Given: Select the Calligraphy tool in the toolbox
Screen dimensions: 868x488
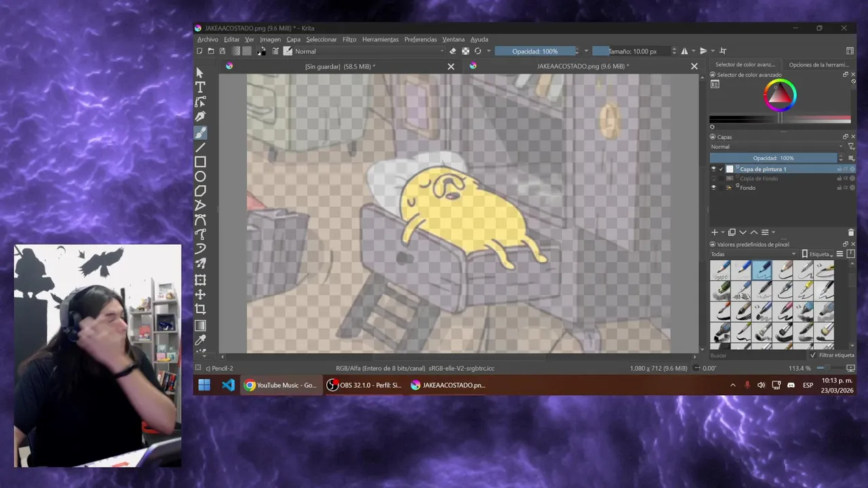Looking at the screenshot, I should click(200, 117).
